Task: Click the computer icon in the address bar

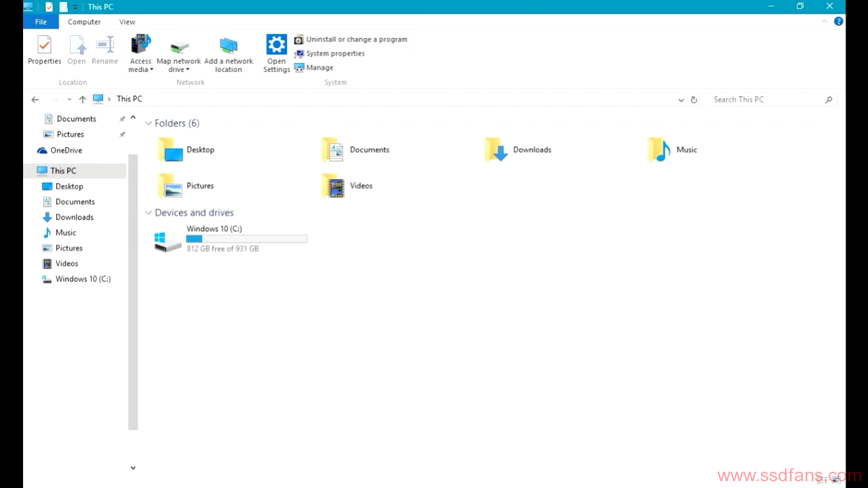Action: [x=98, y=99]
